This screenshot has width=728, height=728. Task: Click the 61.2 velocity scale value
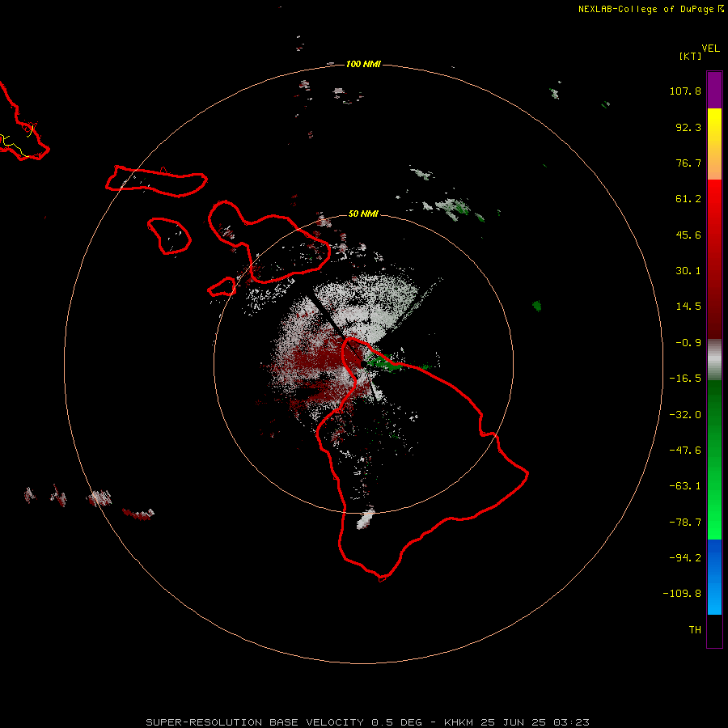tap(688, 199)
